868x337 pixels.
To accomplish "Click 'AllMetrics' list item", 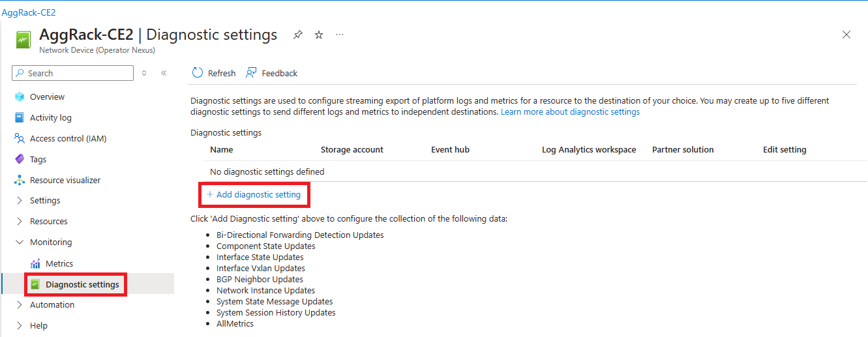I will (x=235, y=323).
